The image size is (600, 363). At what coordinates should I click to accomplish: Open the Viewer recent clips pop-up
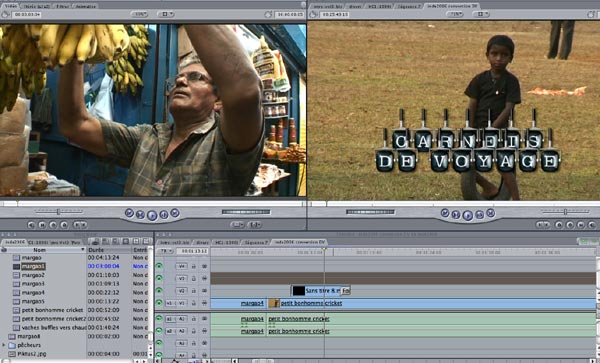(238, 225)
